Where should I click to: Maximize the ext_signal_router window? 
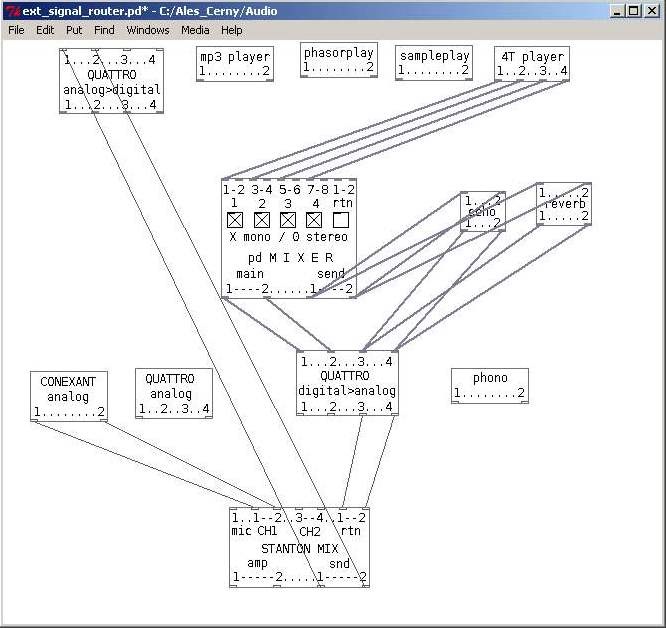click(633, 11)
